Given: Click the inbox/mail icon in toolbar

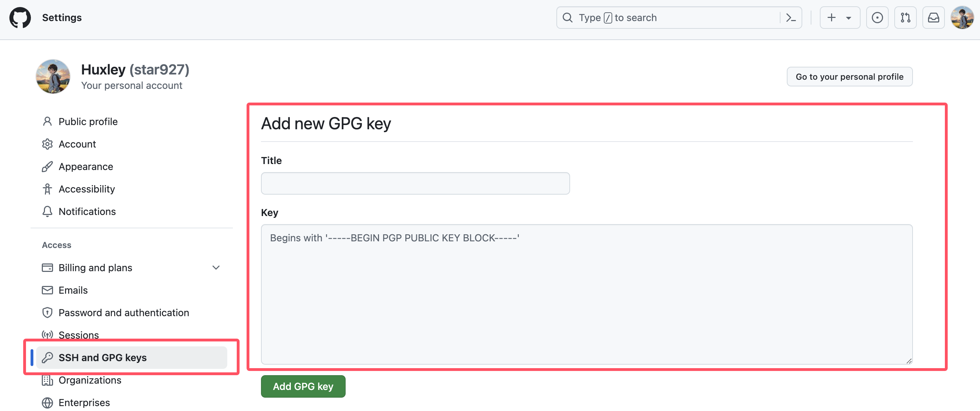Looking at the screenshot, I should tap(933, 18).
